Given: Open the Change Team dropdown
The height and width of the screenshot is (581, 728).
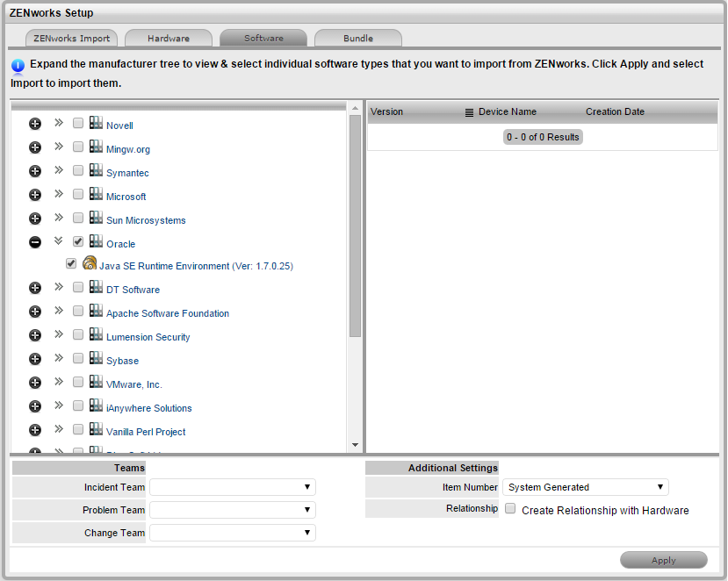Looking at the screenshot, I should [233, 533].
